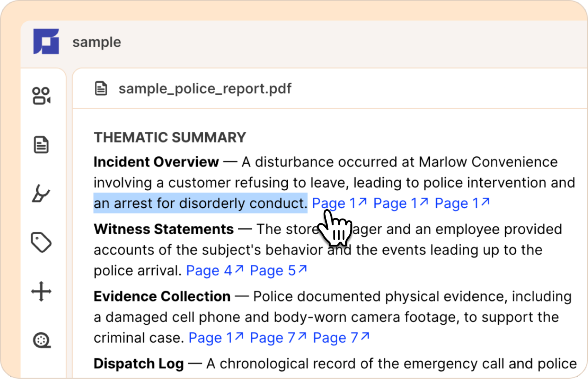Click the file icon beside sample_police_report.pdf
588x379 pixels.
tap(101, 89)
